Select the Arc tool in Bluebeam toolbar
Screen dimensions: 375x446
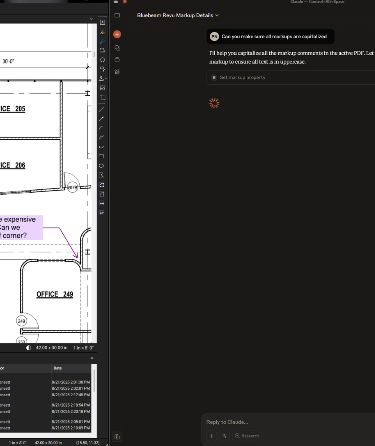(102, 128)
